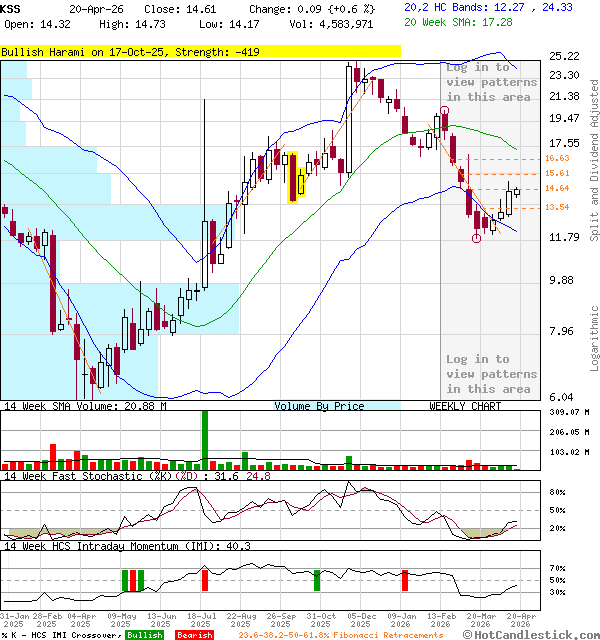600x640 pixels.
Task: Click the upper 'Log in to view patterns' text
Action: coord(482,82)
